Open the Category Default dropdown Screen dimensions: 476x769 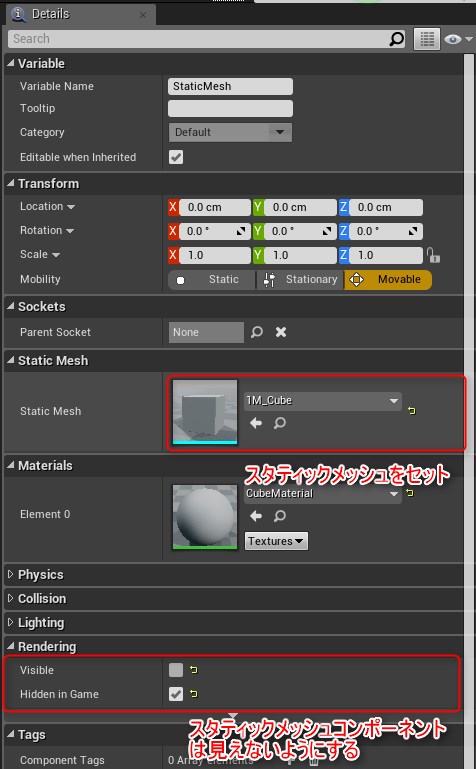[x=230, y=132]
